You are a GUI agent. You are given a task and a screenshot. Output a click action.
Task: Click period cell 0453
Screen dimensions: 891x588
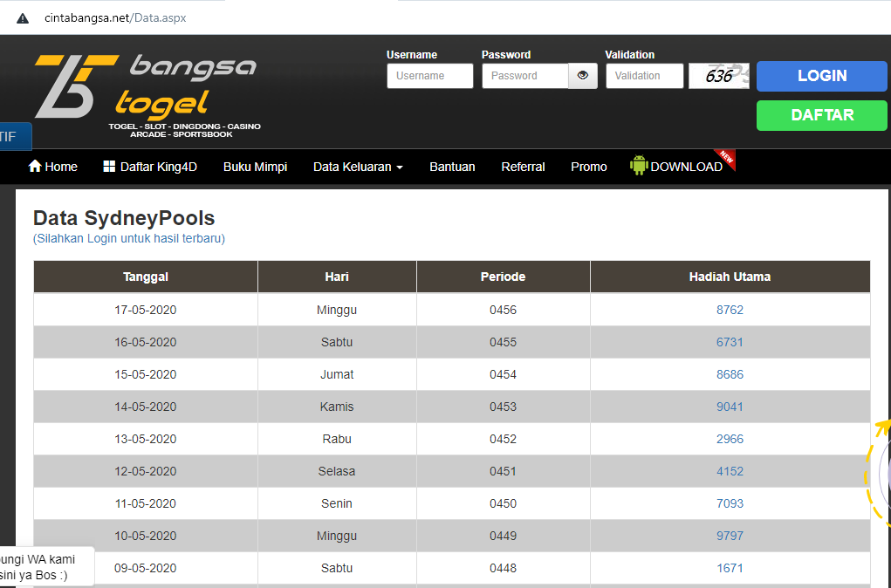[503, 407]
